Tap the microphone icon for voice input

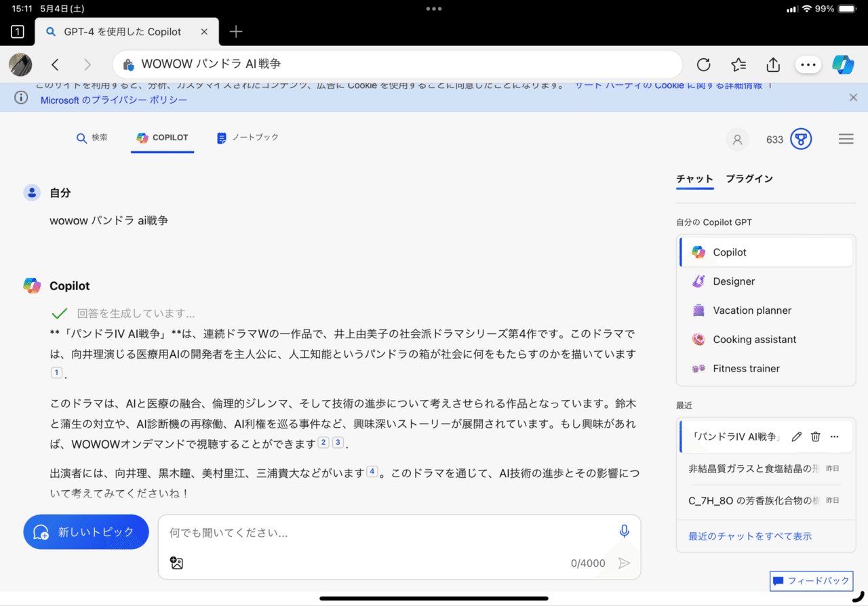[x=624, y=531]
